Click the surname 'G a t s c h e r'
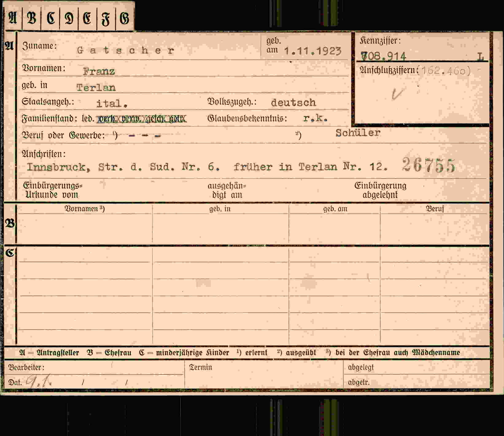 (125, 50)
